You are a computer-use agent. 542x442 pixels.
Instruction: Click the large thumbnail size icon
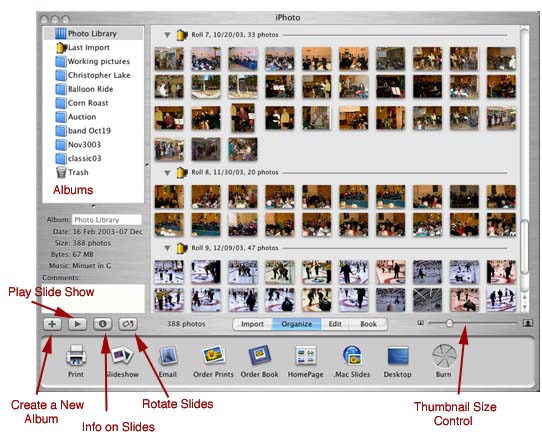point(528,323)
